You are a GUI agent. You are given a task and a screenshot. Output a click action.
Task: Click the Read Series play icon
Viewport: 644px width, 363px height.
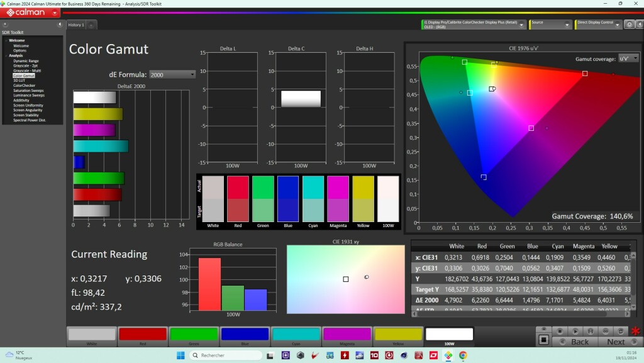(575, 331)
